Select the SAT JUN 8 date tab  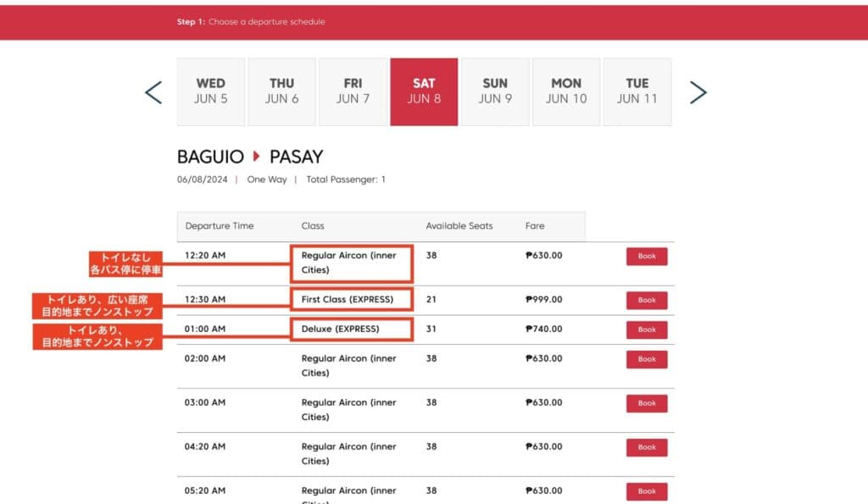(x=424, y=91)
